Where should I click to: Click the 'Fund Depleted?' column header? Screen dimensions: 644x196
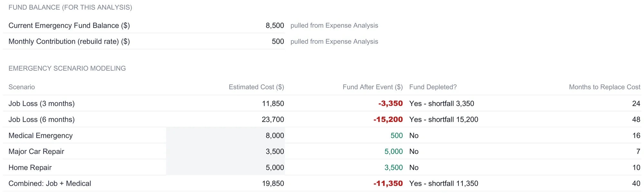pyautogui.click(x=433, y=87)
